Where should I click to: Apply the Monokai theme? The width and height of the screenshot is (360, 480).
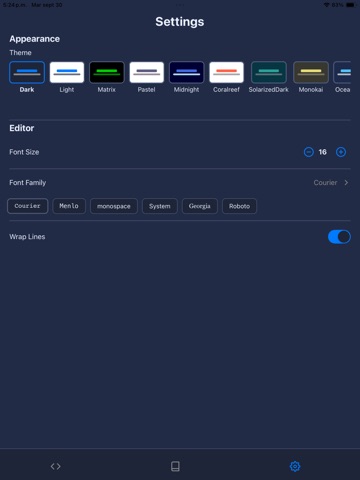(x=311, y=72)
